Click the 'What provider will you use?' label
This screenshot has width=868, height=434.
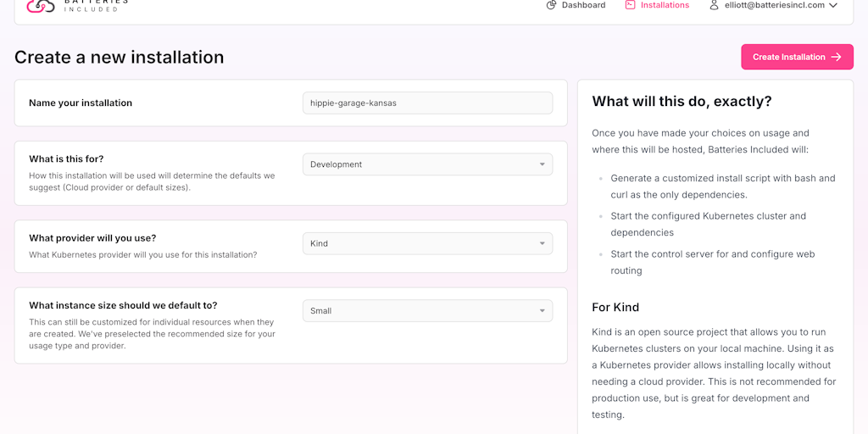click(92, 238)
